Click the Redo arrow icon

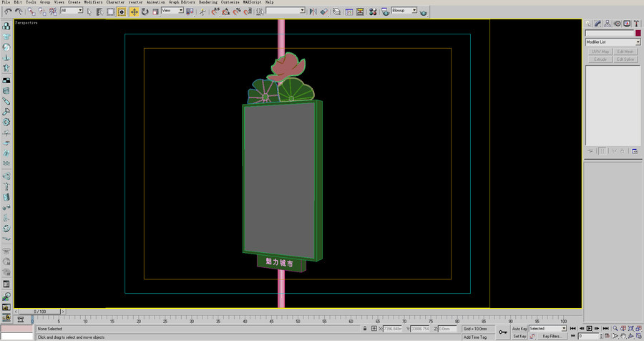pyautogui.click(x=19, y=11)
